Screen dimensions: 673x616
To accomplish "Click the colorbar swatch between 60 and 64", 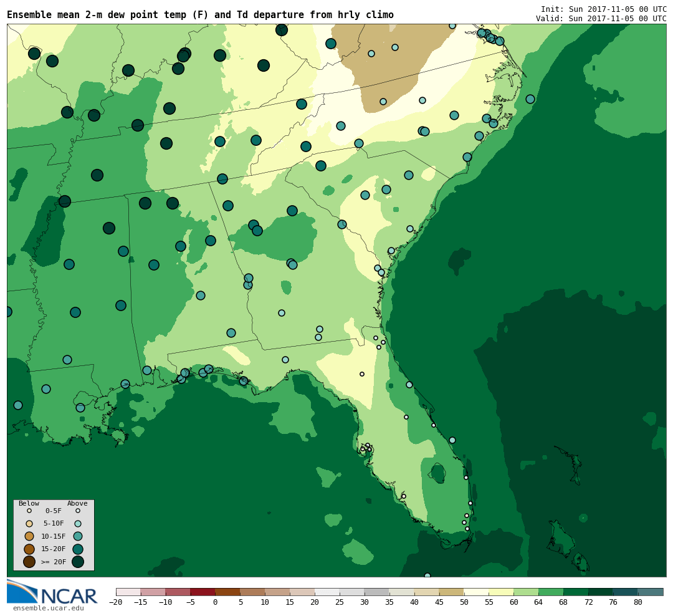I will point(526,592).
